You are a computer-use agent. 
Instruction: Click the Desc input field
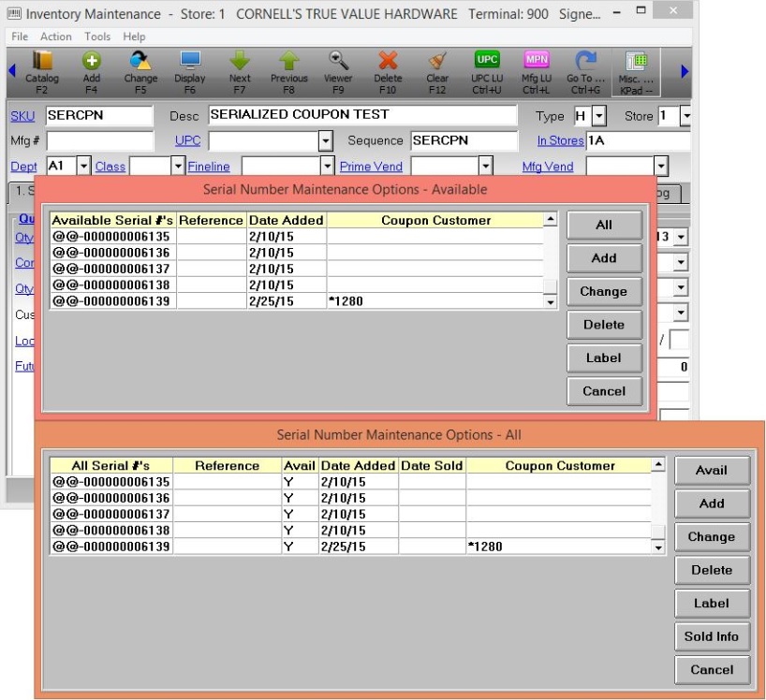[x=361, y=115]
